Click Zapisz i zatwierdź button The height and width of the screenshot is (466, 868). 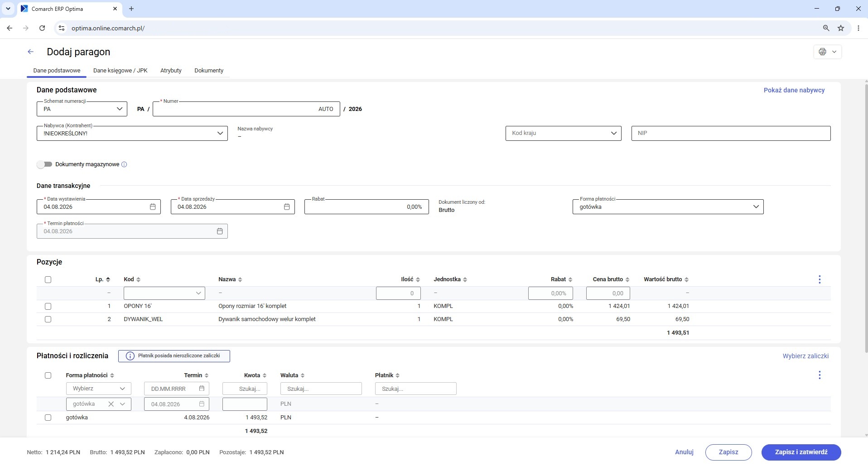coord(801,452)
